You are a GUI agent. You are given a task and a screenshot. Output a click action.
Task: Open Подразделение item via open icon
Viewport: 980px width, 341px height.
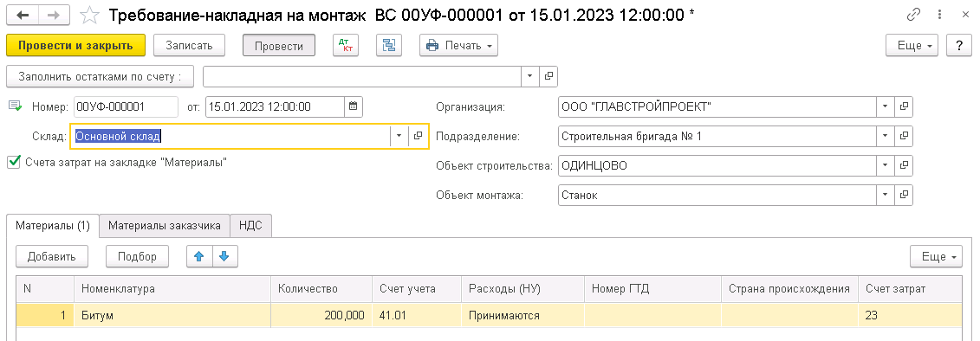pos(904,136)
